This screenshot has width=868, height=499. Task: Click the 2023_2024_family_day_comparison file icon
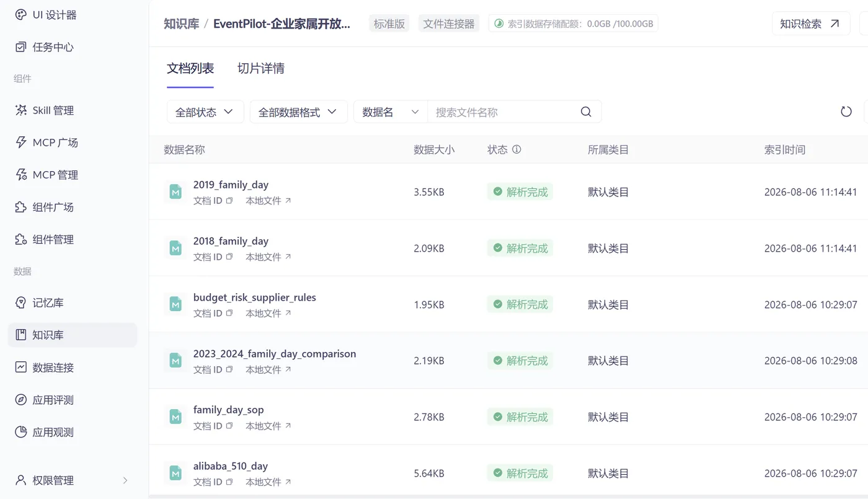click(x=176, y=361)
